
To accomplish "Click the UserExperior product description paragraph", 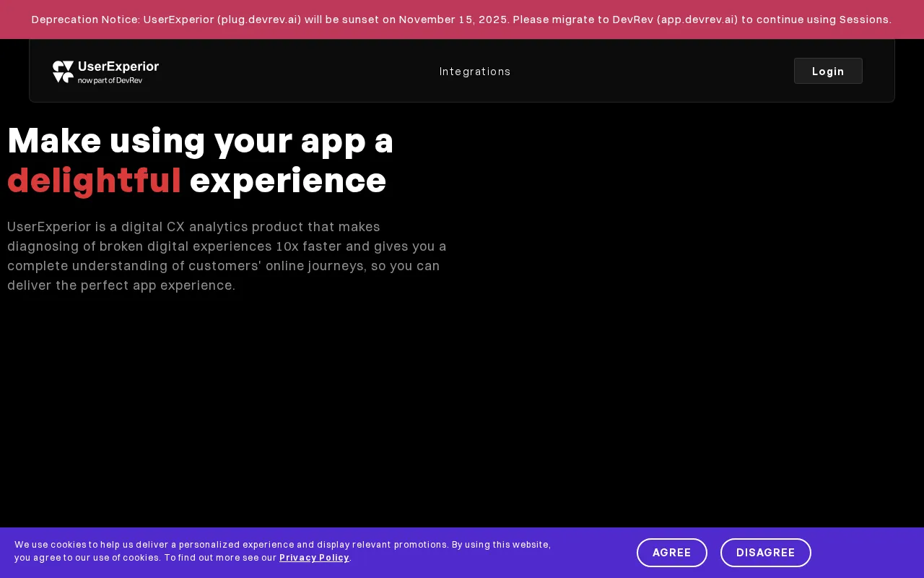I will point(227,256).
